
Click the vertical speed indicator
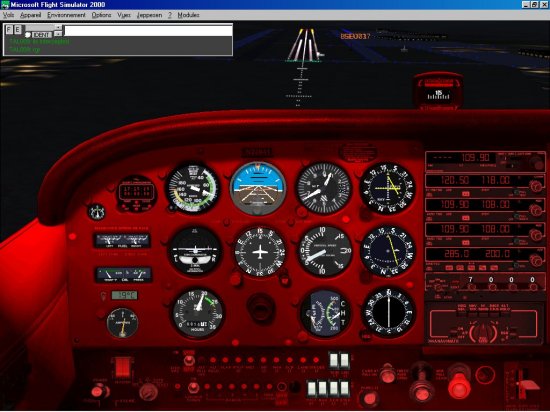pyautogui.click(x=324, y=251)
